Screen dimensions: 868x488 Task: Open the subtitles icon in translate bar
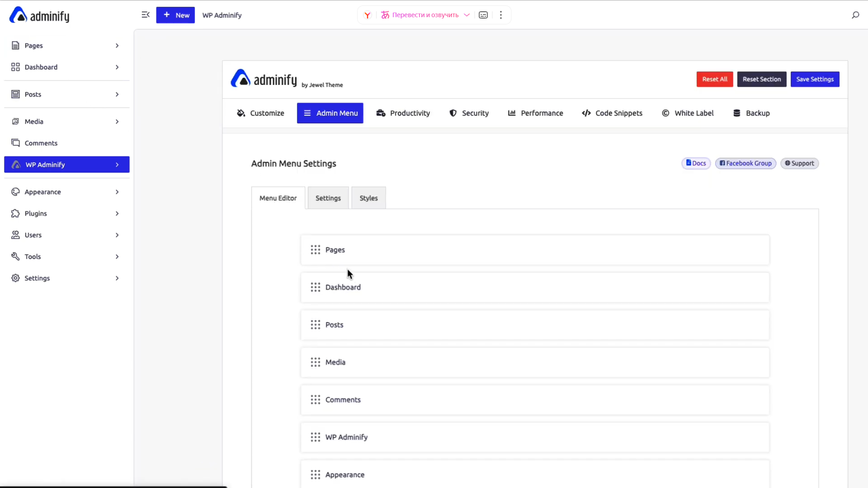pos(483,15)
